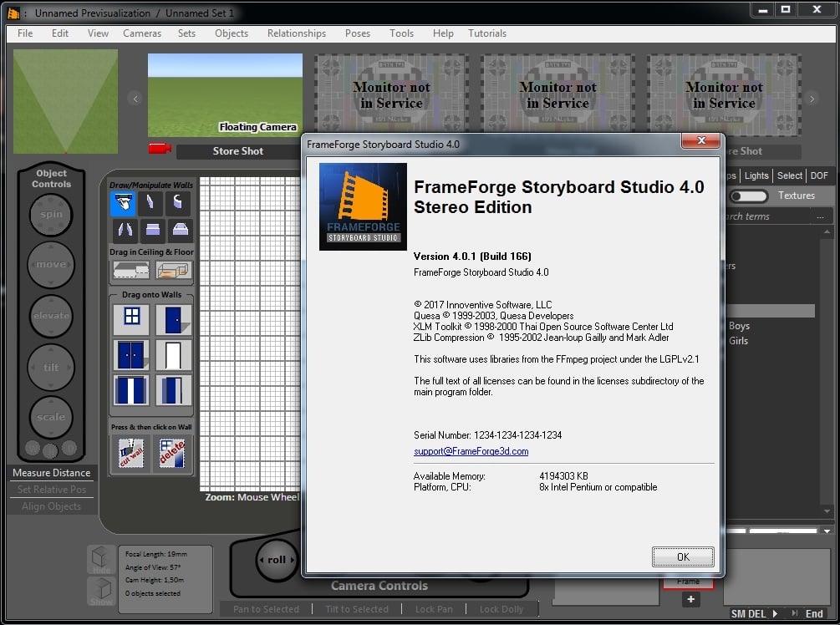Switch to the Select tab
Screen dimensions: 840x625
tap(789, 175)
